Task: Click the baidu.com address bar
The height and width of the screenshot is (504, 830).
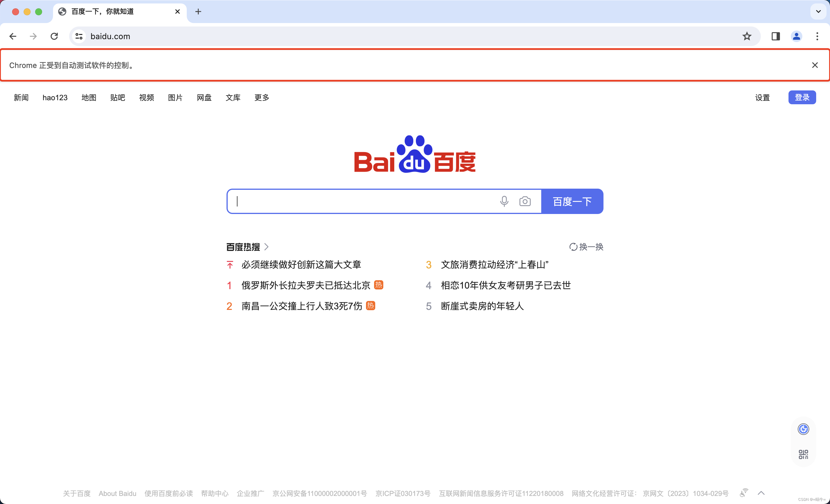Action: 414,36
